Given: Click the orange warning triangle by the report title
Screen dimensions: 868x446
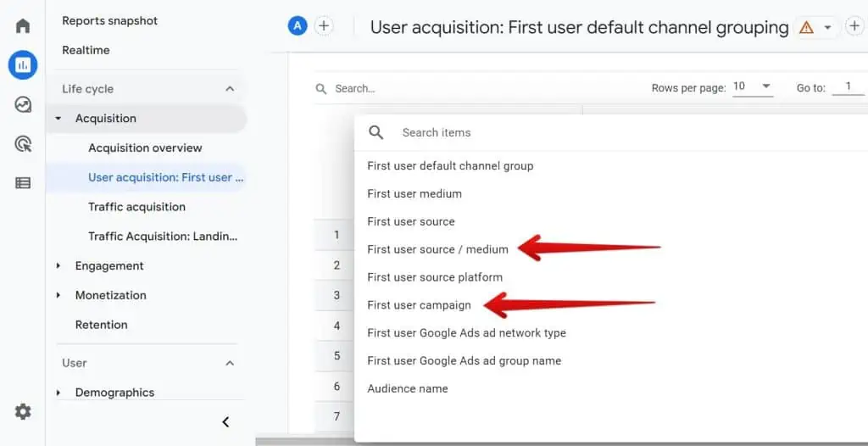Looking at the screenshot, I should (x=807, y=27).
